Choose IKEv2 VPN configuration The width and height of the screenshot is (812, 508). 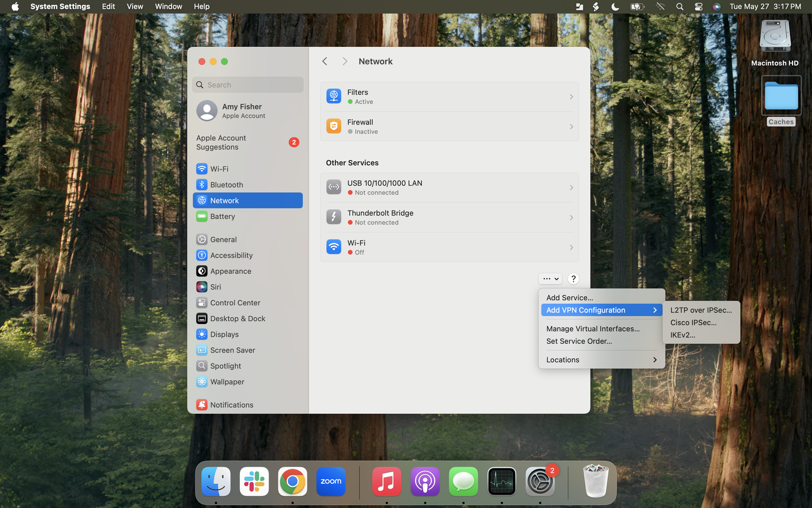pos(683,335)
